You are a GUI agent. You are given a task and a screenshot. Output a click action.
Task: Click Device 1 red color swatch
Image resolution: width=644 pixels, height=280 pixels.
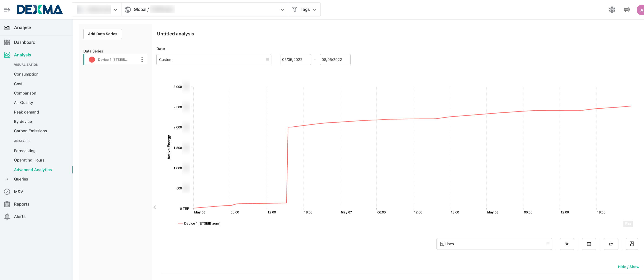point(92,60)
